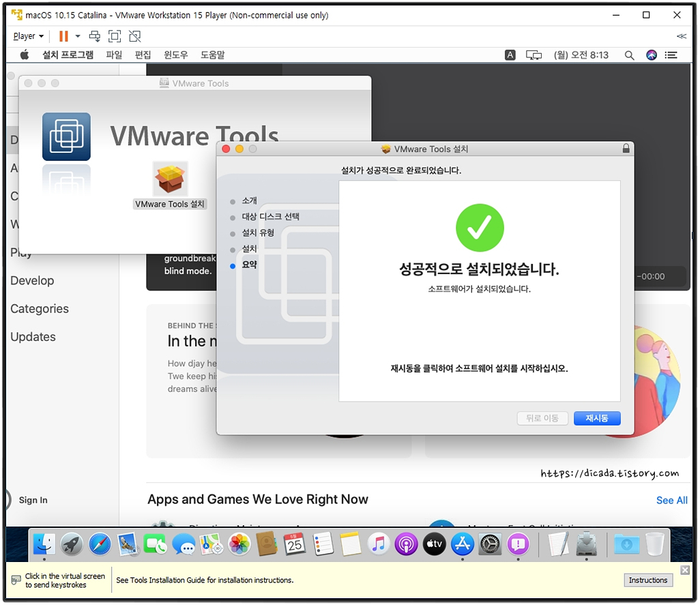The width and height of the screenshot is (700, 605).
Task: Open the Apple menu
Action: (x=25, y=55)
